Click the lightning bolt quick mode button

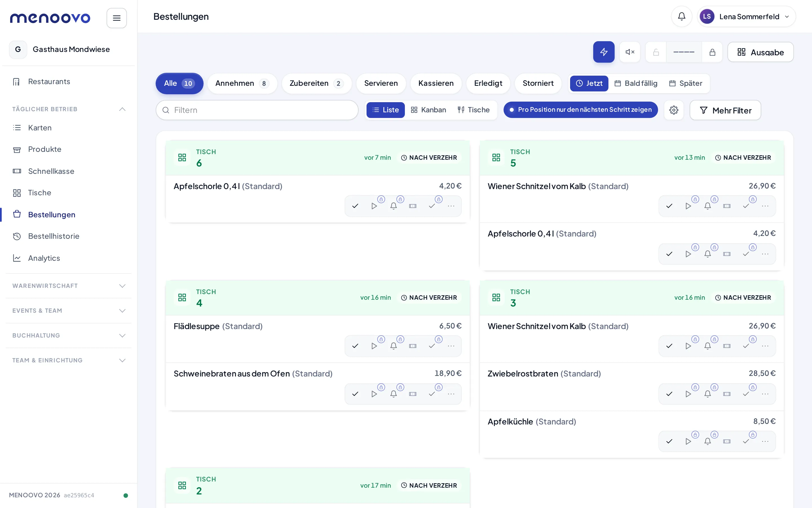point(604,52)
